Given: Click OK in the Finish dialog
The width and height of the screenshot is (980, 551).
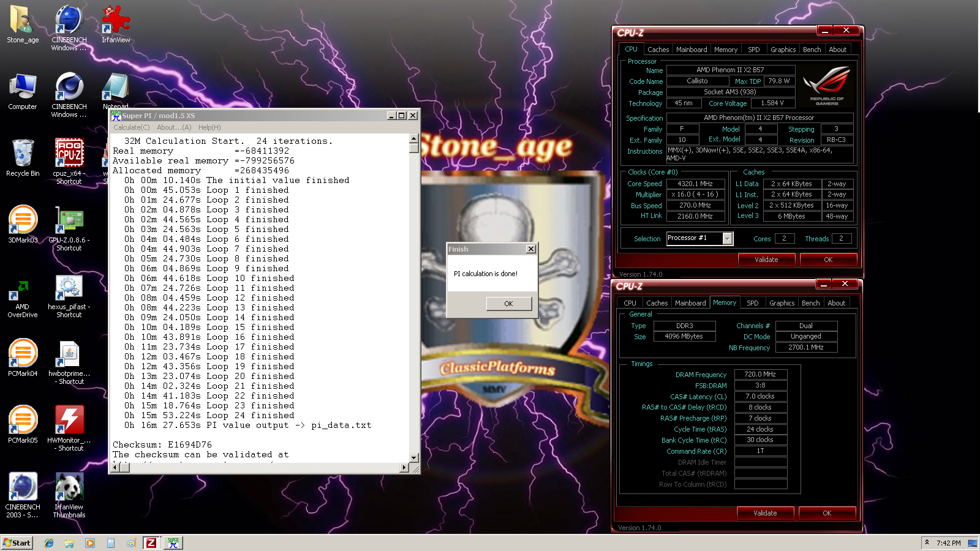Looking at the screenshot, I should point(508,304).
